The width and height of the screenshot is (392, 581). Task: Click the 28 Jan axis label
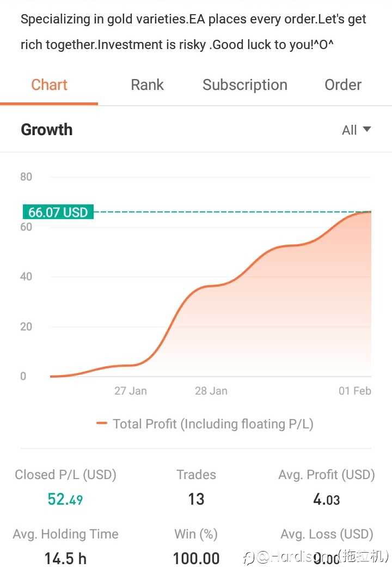[211, 391]
